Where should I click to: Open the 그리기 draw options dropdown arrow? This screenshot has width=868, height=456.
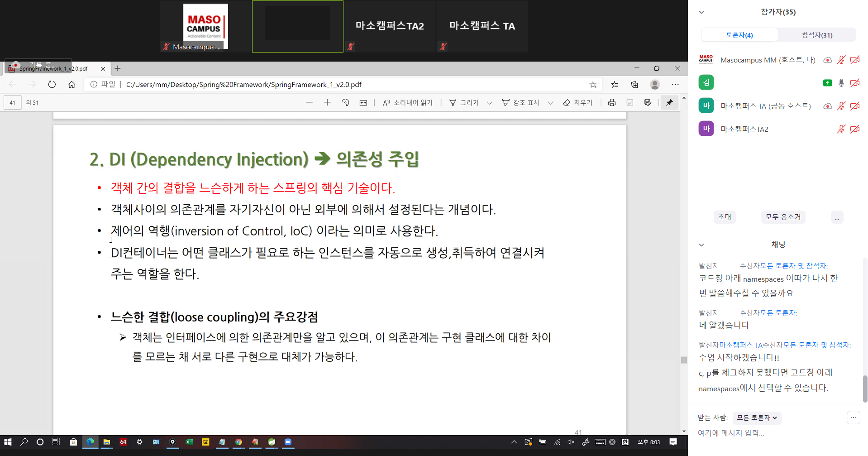pyautogui.click(x=489, y=103)
